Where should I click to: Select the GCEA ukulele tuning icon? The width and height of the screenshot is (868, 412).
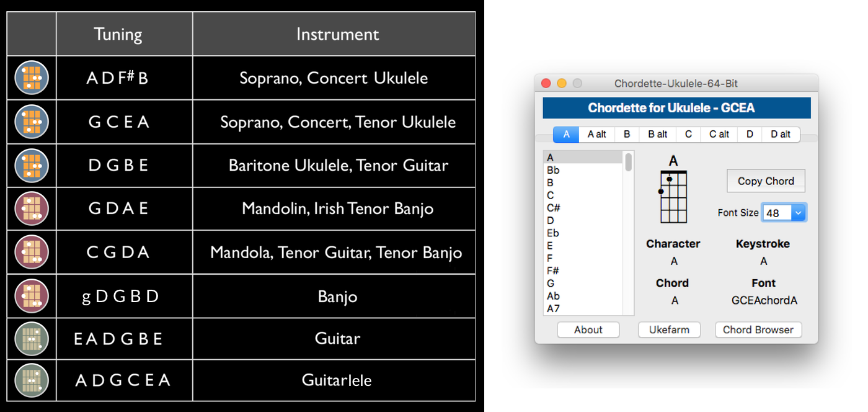[32, 122]
